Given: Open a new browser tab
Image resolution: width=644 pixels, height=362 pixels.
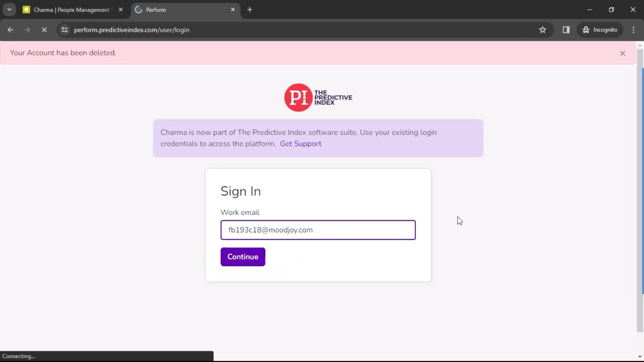Looking at the screenshot, I should pyautogui.click(x=250, y=10).
